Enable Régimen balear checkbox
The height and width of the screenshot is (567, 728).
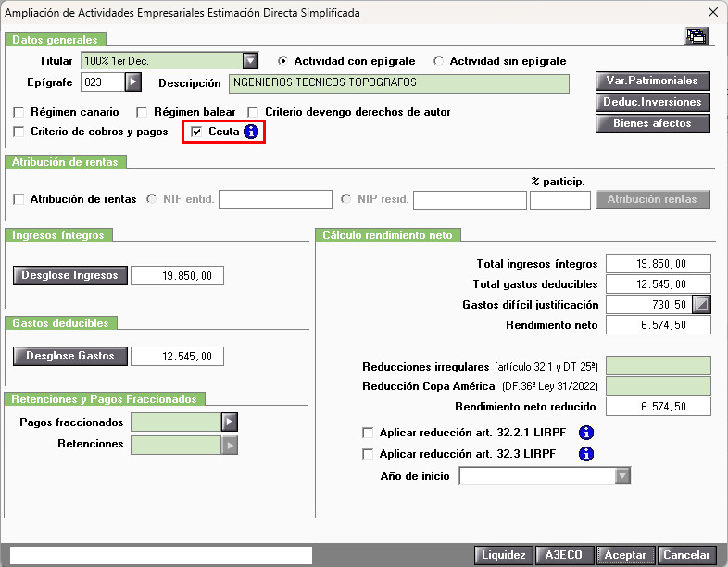click(142, 112)
